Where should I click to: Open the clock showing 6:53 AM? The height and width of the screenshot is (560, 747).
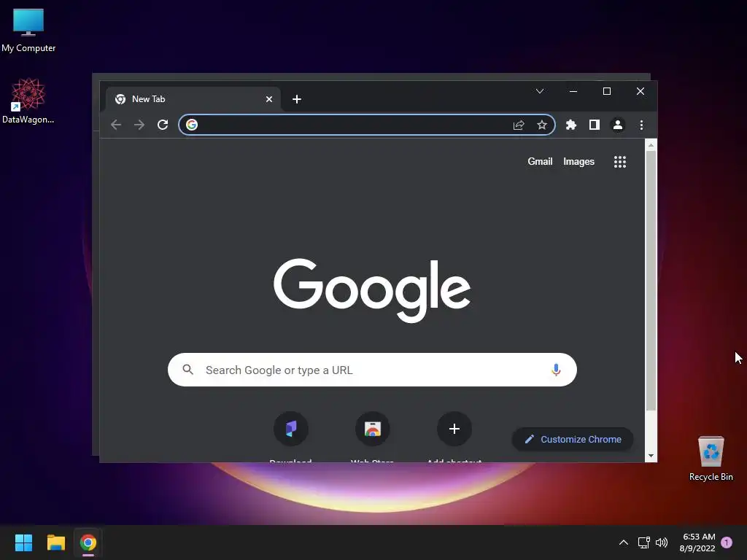coord(698,542)
